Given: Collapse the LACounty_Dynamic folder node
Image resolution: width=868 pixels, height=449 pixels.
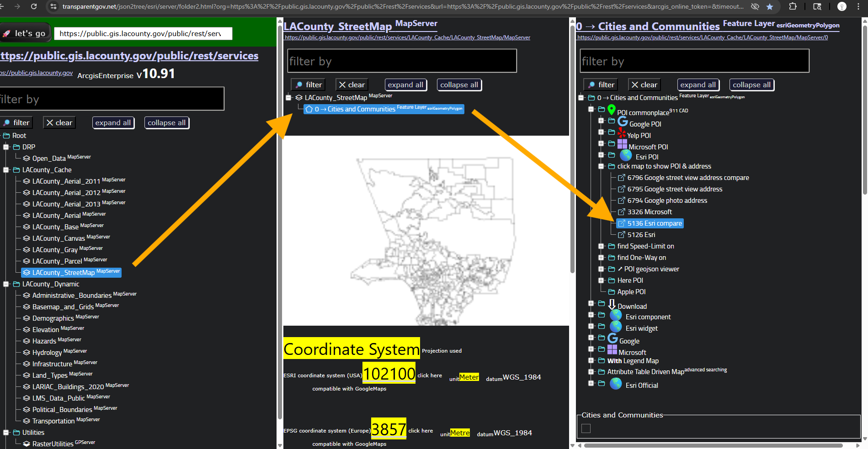Looking at the screenshot, I should pos(6,284).
